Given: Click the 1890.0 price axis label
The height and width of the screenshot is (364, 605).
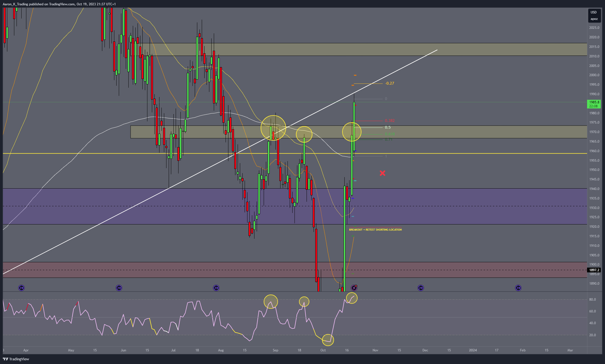Looking at the screenshot, I should coord(594,284).
